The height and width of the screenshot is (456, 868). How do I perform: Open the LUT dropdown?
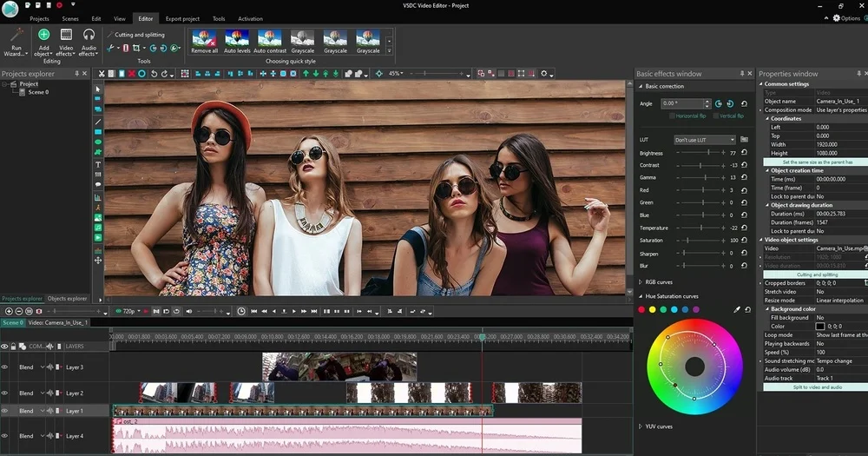pyautogui.click(x=705, y=139)
